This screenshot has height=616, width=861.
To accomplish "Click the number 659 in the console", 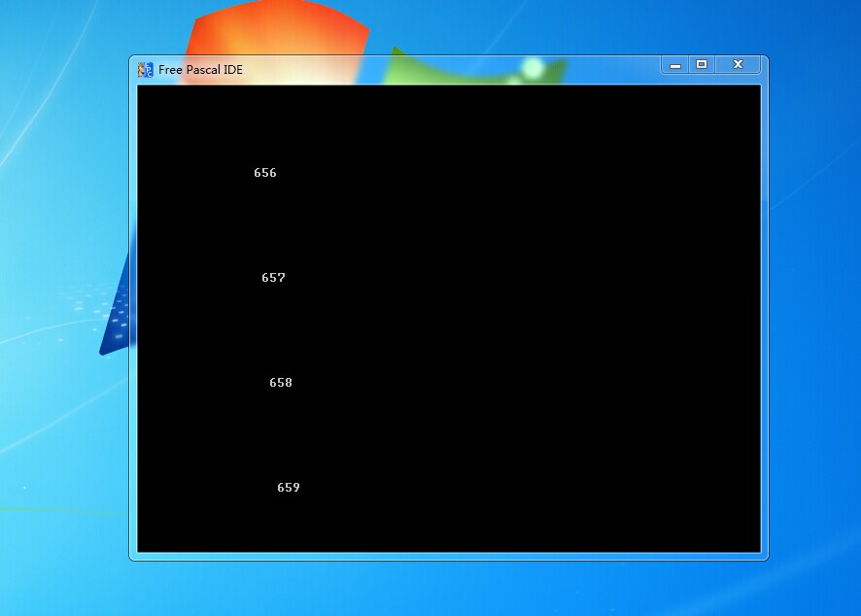I will tap(289, 488).
